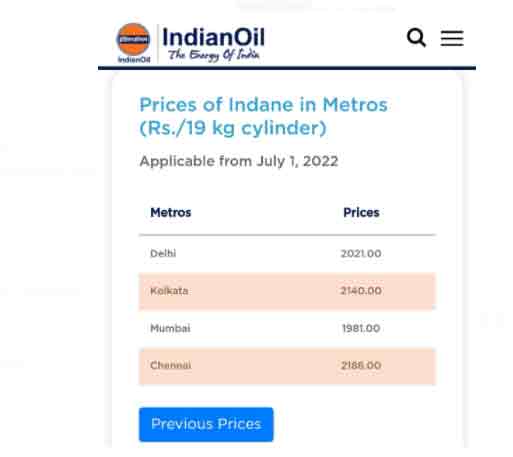The height and width of the screenshot is (457, 513).
Task: Click the Previous Prices button
Action: [x=206, y=424]
